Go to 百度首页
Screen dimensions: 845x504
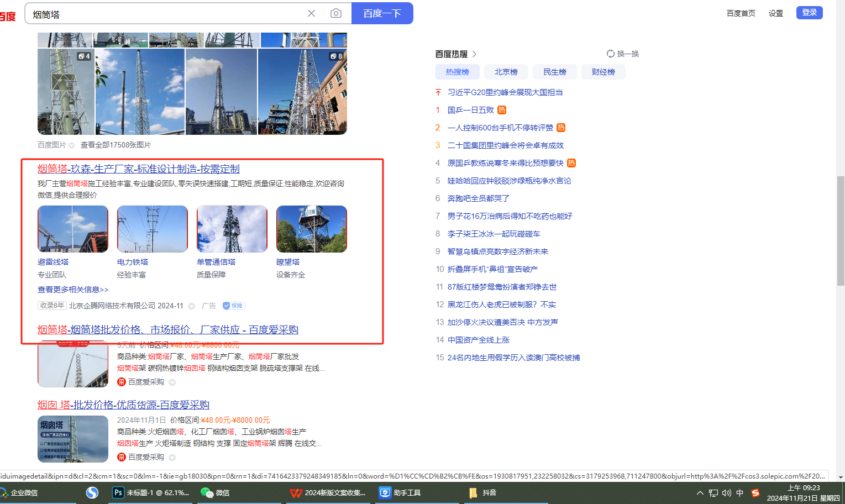click(741, 13)
